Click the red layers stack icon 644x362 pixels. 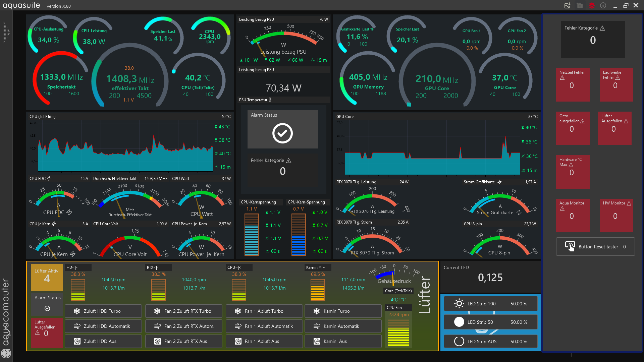pyautogui.click(x=592, y=5)
